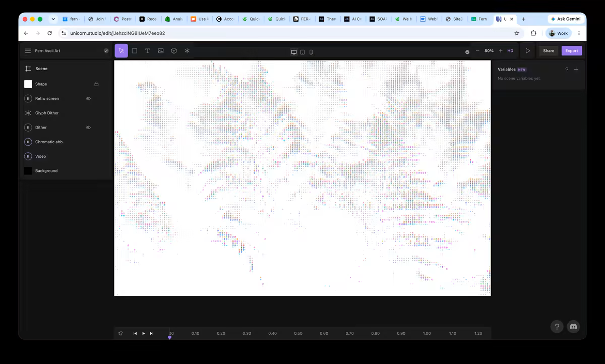Switch to tablet preview mode

click(x=302, y=52)
